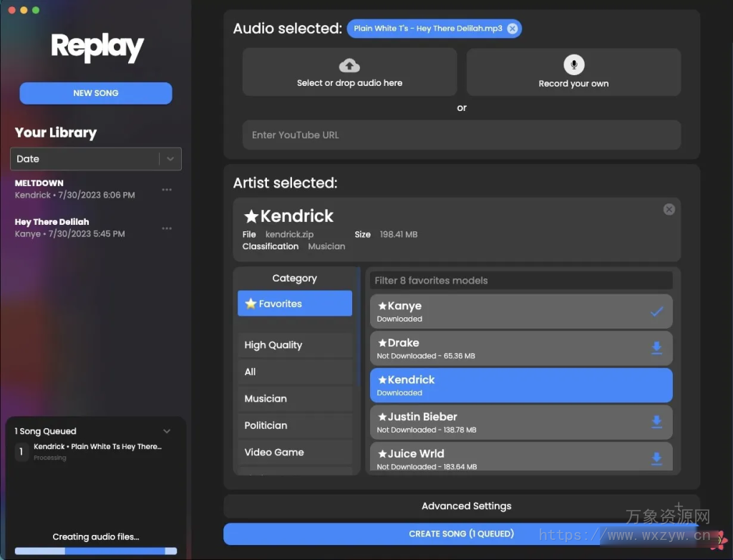Click the audio creation progress bar
Viewport: 733px width, 560px height.
click(95, 551)
